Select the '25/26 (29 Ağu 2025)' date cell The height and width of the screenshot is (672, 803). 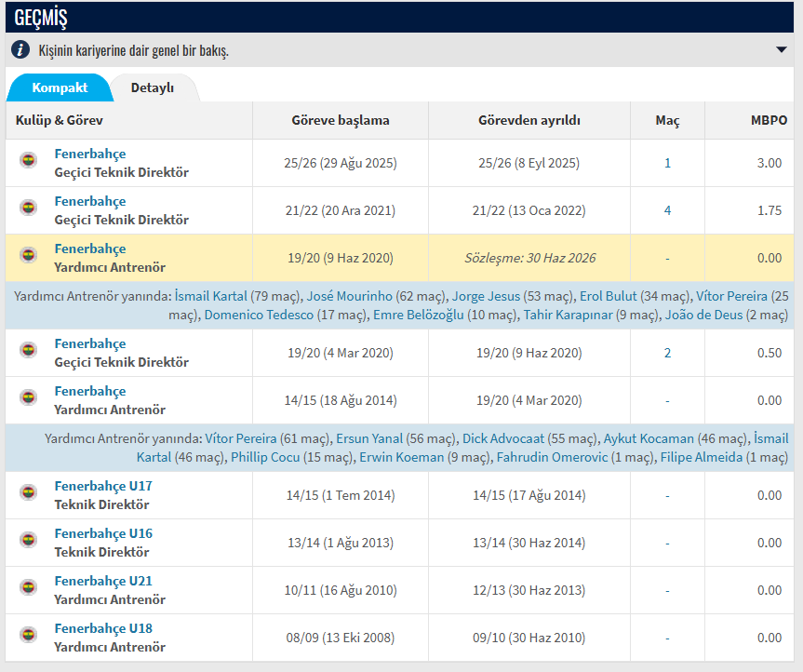click(341, 163)
